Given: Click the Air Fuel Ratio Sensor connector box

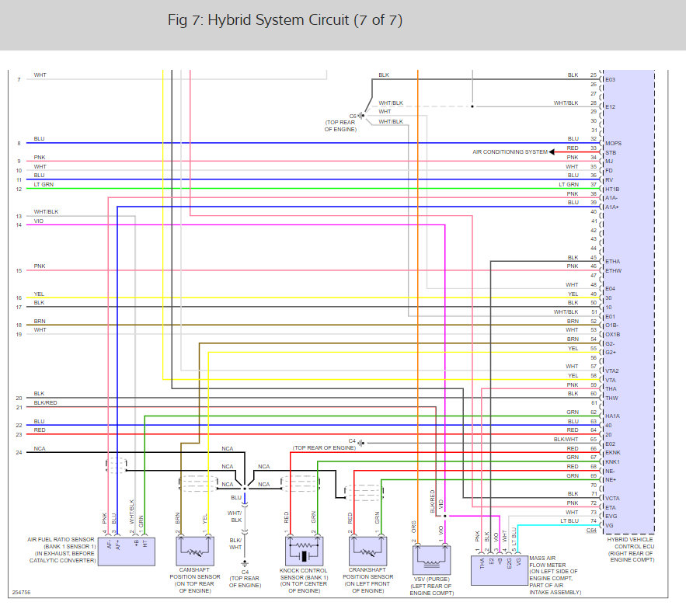Looking at the screenshot, I should pyautogui.click(x=127, y=552).
